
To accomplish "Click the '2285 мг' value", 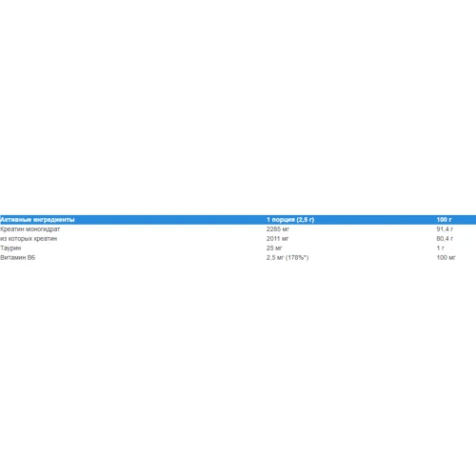I will pyautogui.click(x=278, y=229).
